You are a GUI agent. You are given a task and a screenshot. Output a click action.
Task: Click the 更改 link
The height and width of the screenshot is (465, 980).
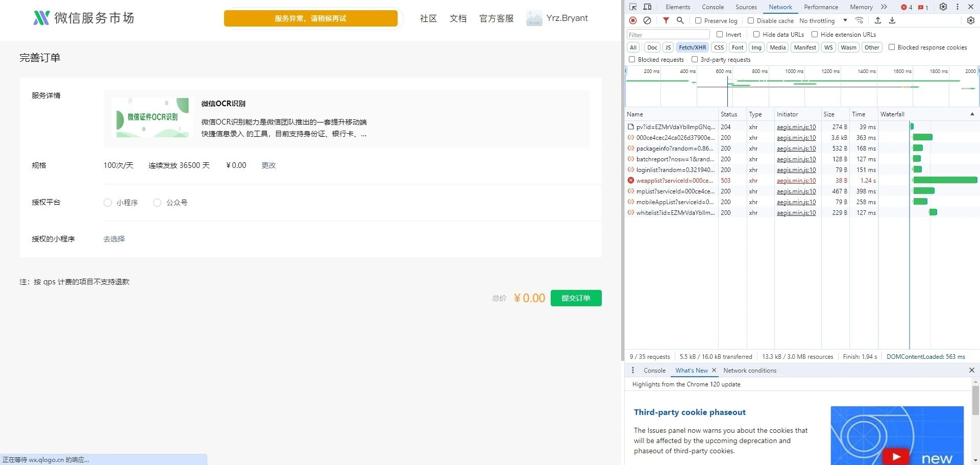click(x=268, y=165)
